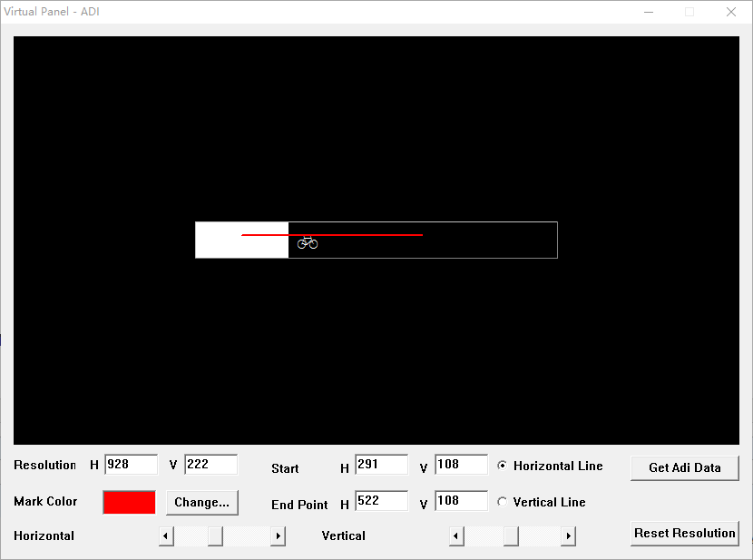The image size is (753, 560).
Task: Open the mark color Change... dialog
Action: 201,503
